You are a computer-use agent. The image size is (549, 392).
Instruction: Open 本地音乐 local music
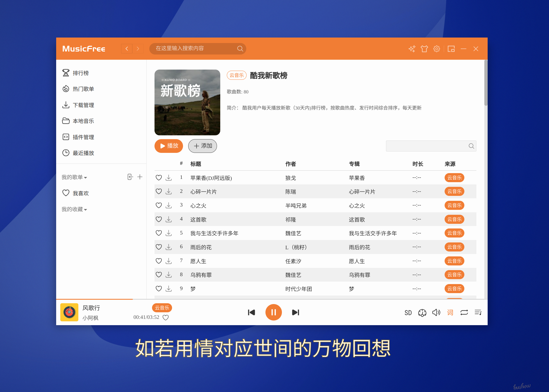78,121
